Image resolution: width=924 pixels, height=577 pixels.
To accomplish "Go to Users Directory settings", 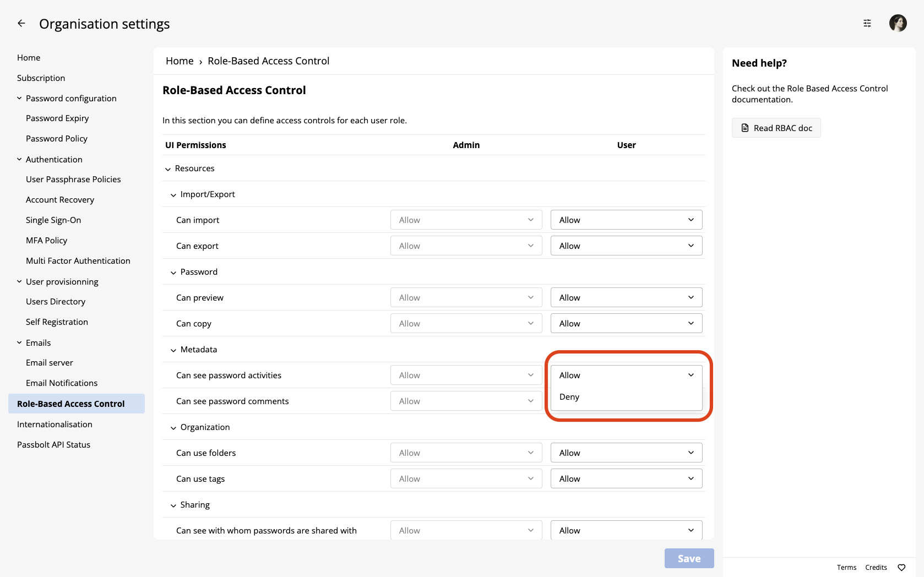I will pyautogui.click(x=56, y=302).
